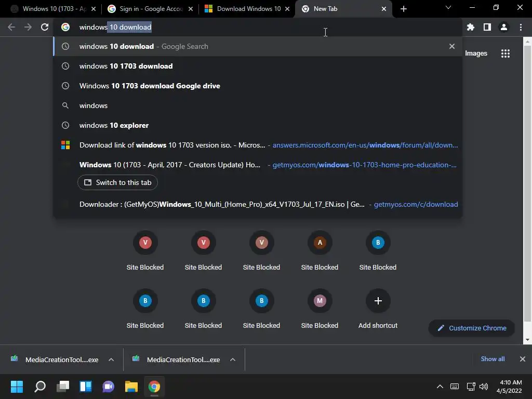Click the Add shortcut plus tile
Viewport: 532px width, 399px height.
[378, 309]
